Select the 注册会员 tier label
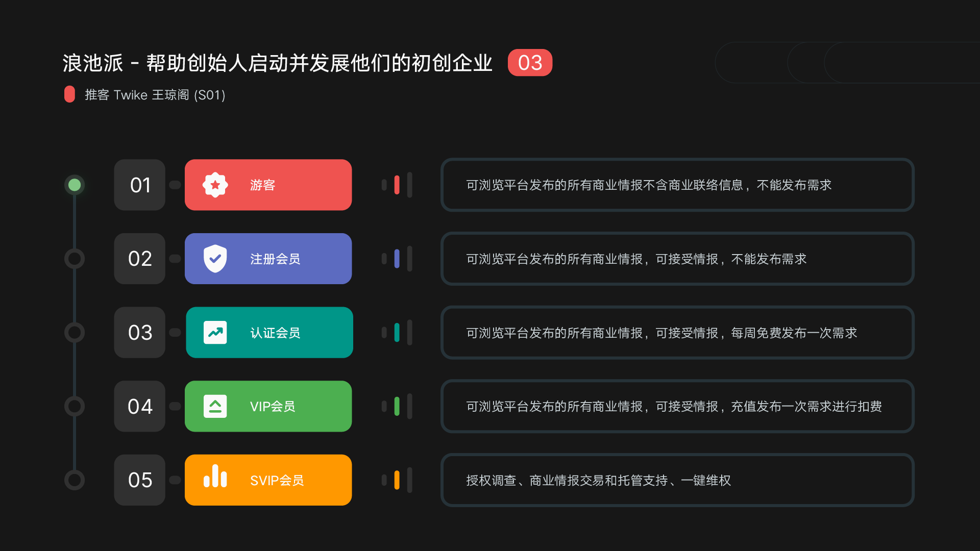The image size is (980, 551). (275, 259)
